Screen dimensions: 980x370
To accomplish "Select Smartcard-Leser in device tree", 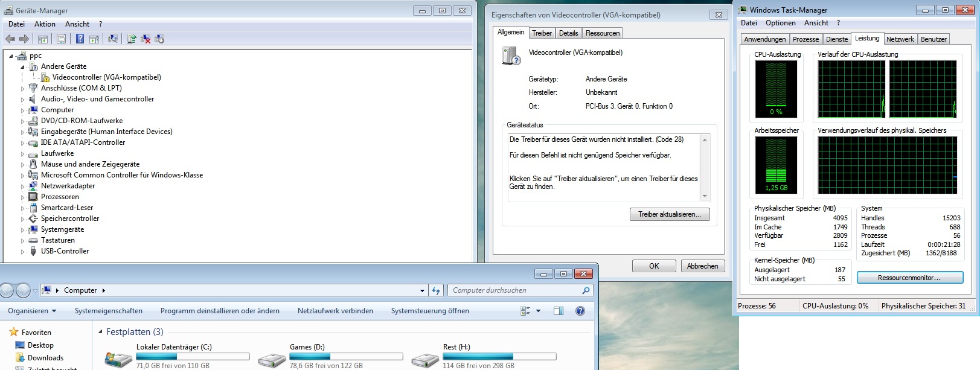I will click(x=67, y=208).
